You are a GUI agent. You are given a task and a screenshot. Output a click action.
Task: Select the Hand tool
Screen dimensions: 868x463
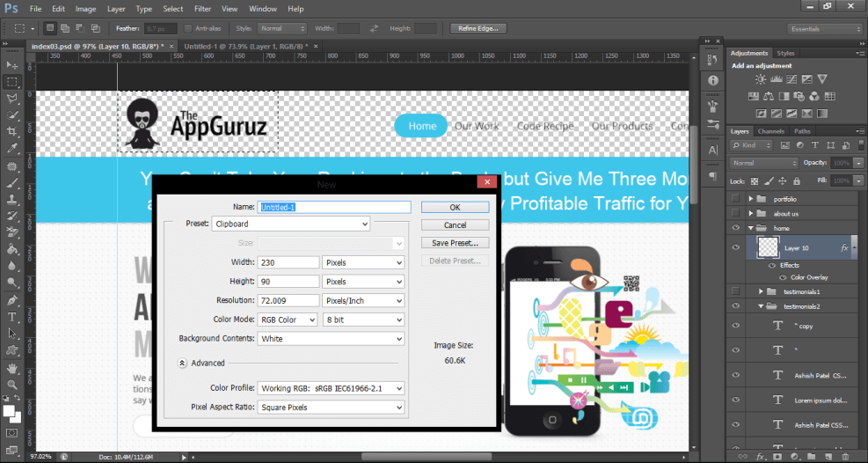coord(11,368)
